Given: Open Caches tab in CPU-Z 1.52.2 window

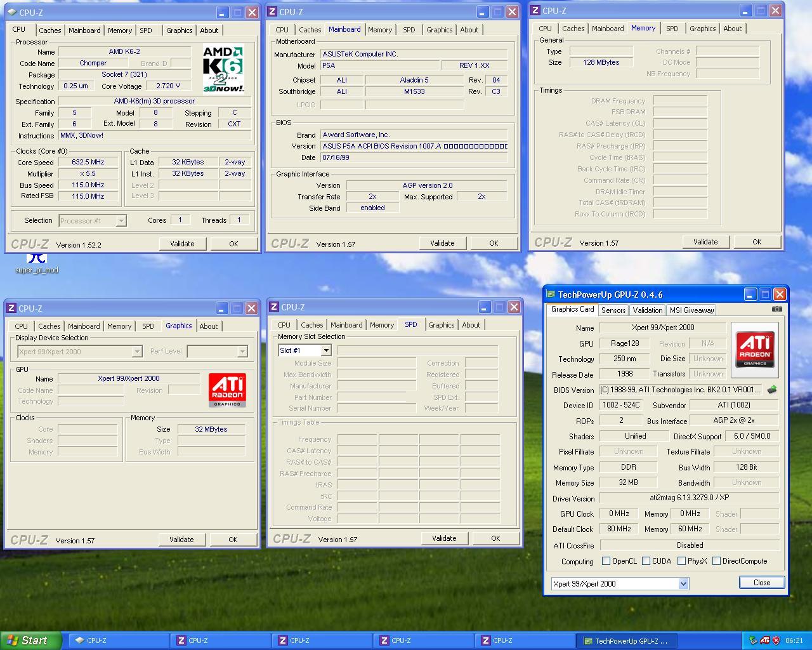Looking at the screenshot, I should (50, 30).
